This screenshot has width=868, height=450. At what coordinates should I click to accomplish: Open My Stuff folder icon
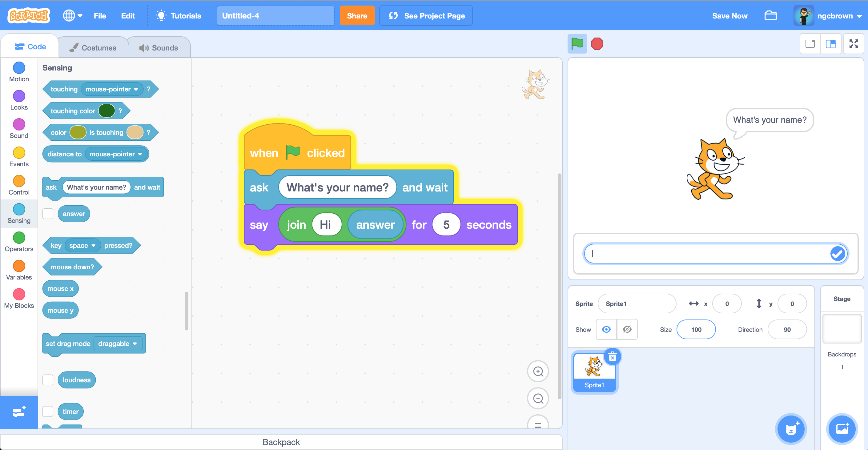pos(770,16)
